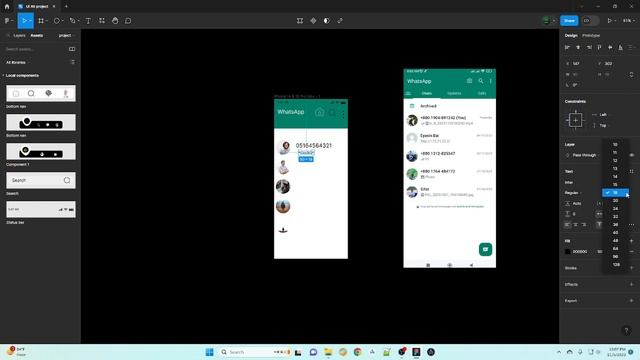Click the Align top icon
The width and height of the screenshot is (640, 360).
pos(599,47)
